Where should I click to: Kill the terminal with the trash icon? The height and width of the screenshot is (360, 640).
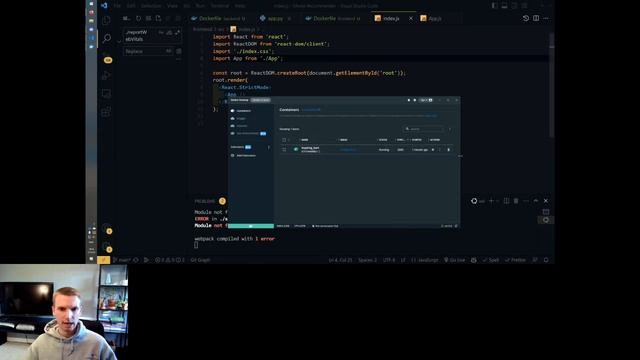point(516,201)
